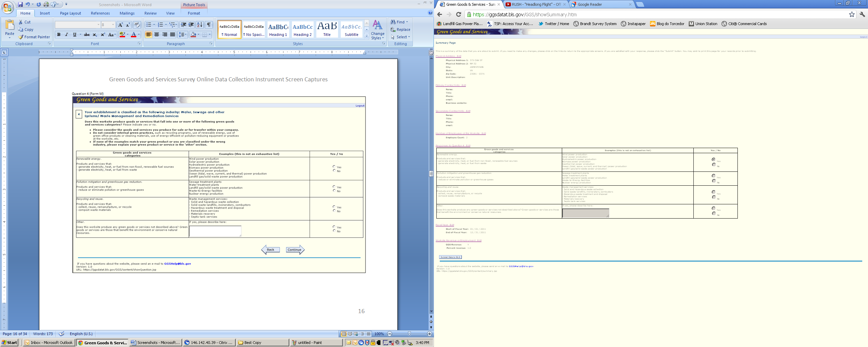Viewport: 868px width, 347px height.
Task: Select No for Pollution mitigation in browser
Action: (713, 181)
